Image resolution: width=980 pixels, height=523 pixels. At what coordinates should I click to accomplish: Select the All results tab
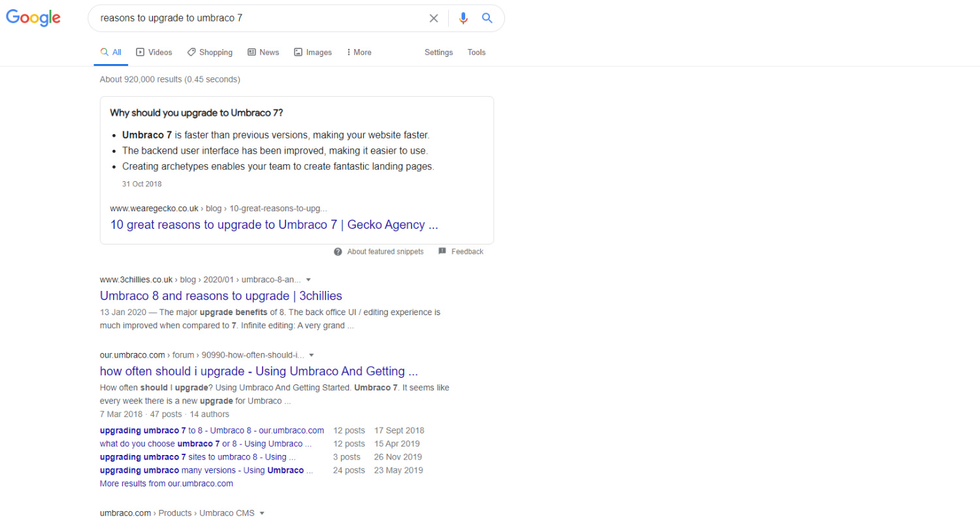coord(110,52)
